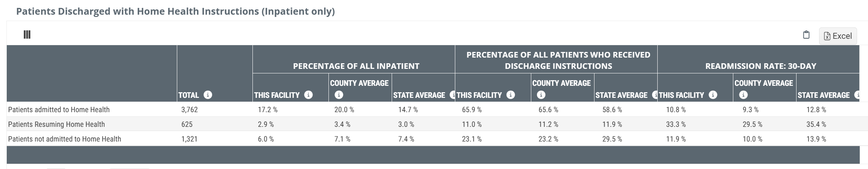Click the Percentage of All Inpatient header

point(356,66)
